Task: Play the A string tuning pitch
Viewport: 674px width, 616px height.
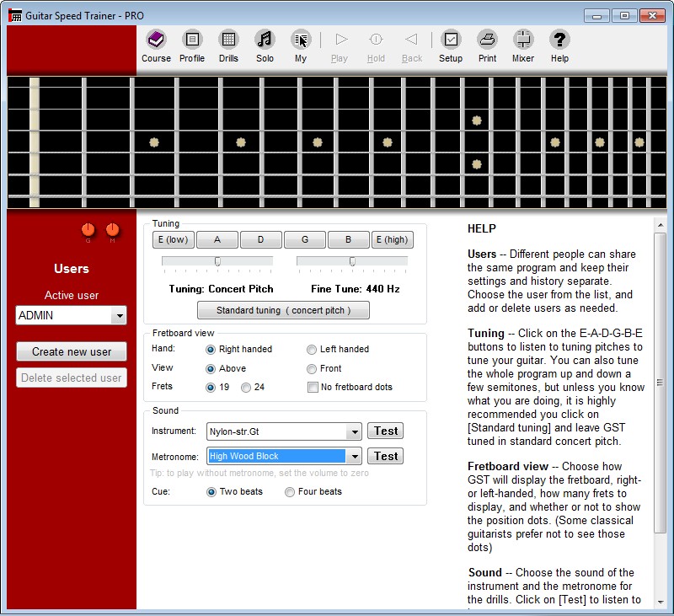Action: click(217, 240)
